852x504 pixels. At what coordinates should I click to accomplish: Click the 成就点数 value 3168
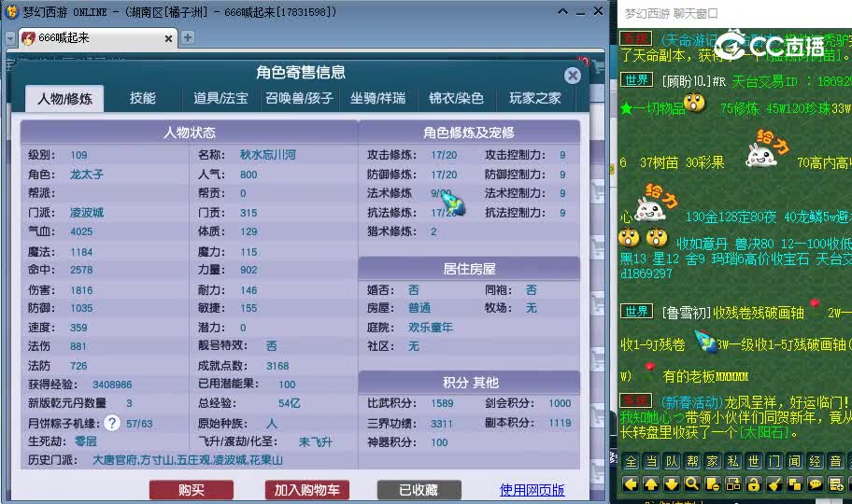(277, 366)
